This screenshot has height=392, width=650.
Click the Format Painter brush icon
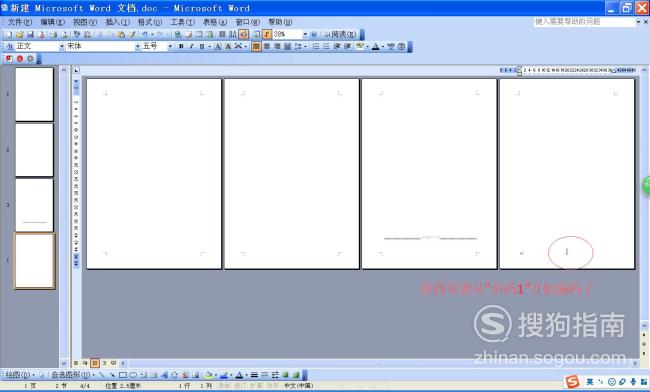(132, 34)
